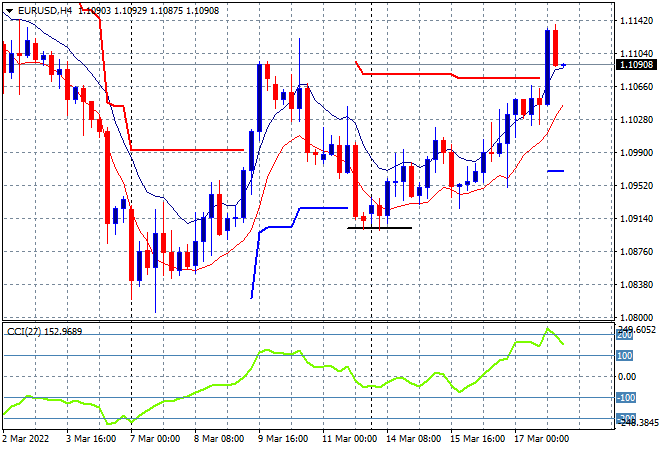Click the CCI 100 level label
Image resolution: width=660 pixels, height=450 pixels.
click(625, 356)
